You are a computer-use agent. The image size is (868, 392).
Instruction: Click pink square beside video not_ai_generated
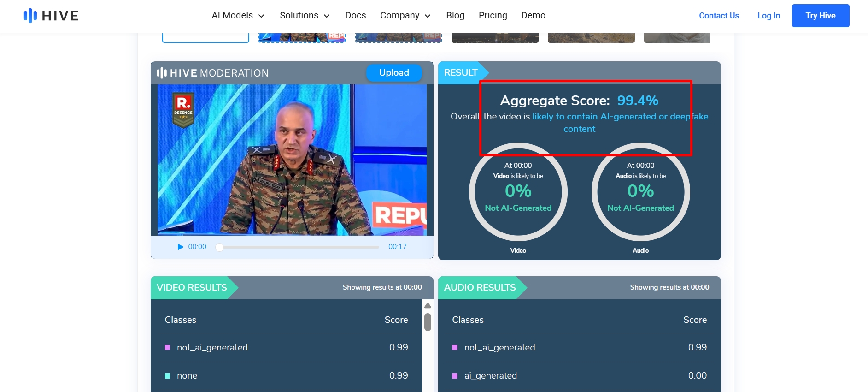(168, 348)
